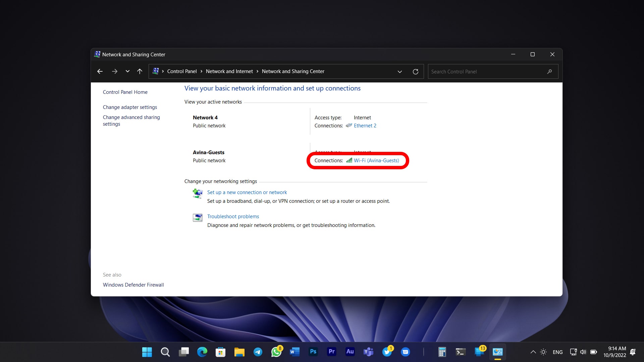Image resolution: width=644 pixels, height=362 pixels.
Task: Launch Premiere Pro from taskbar
Action: (332, 352)
